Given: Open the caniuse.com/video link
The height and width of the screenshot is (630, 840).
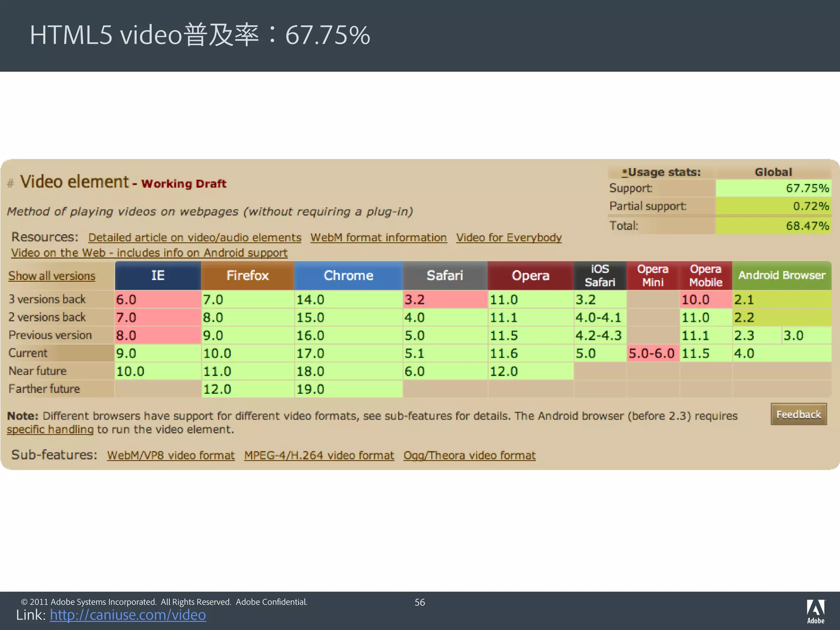Looking at the screenshot, I should click(128, 614).
